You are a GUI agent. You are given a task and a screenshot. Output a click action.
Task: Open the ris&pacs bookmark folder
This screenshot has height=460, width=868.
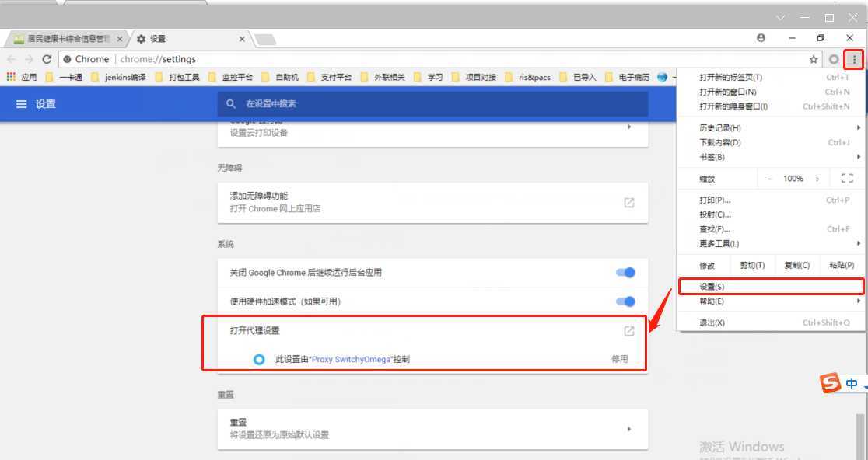[x=528, y=77]
